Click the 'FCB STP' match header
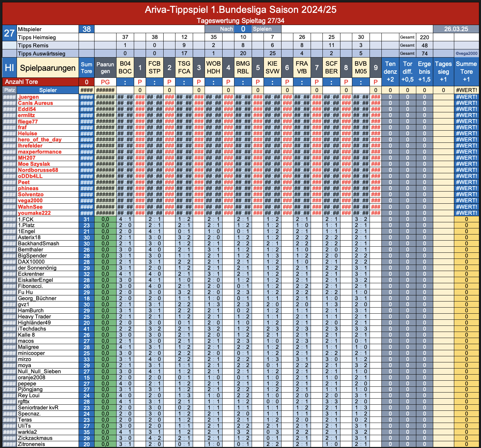This screenshot has height=448, width=481. click(154, 68)
